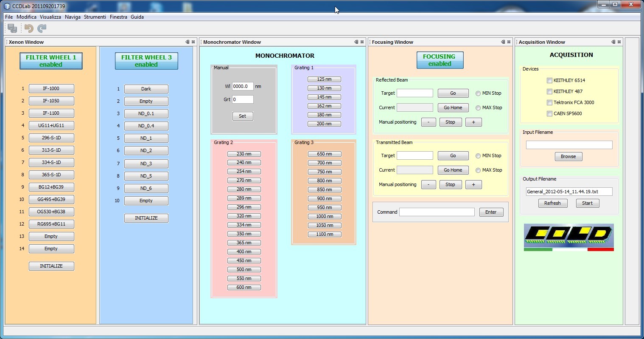Select 1100 nm on Grating 3
This screenshot has width=644, height=339.
pos(325,234)
